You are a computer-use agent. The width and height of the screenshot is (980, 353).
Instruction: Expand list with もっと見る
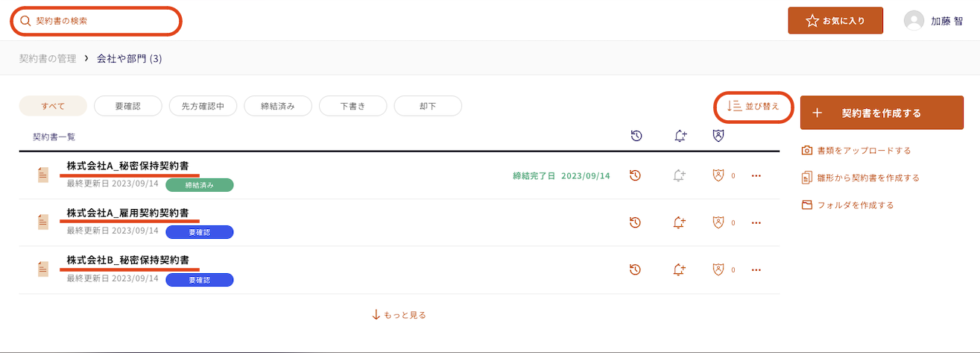coord(399,315)
